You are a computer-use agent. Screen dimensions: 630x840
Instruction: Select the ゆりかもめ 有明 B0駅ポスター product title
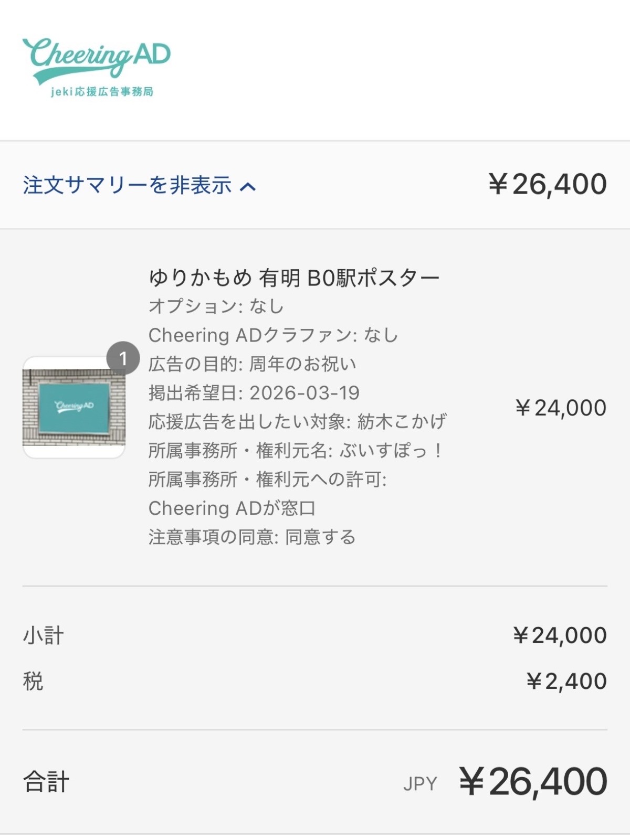pos(294,278)
